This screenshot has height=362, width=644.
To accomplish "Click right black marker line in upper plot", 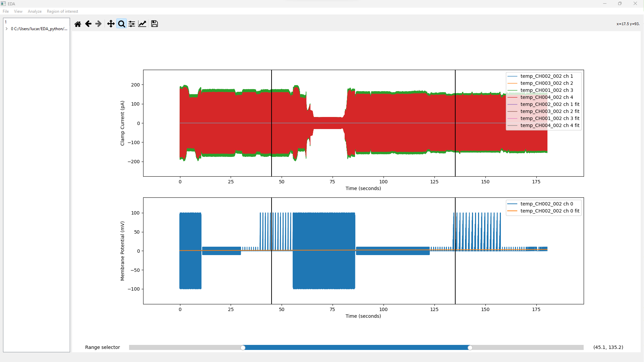I will [x=455, y=123].
